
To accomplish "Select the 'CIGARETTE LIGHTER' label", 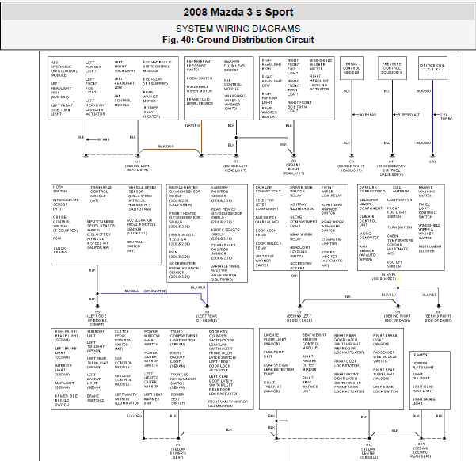I will click(x=331, y=242).
